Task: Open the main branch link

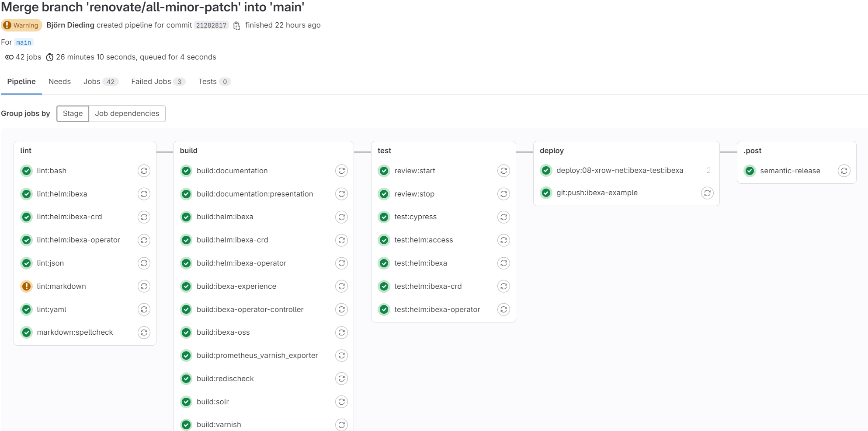Action: pos(24,42)
